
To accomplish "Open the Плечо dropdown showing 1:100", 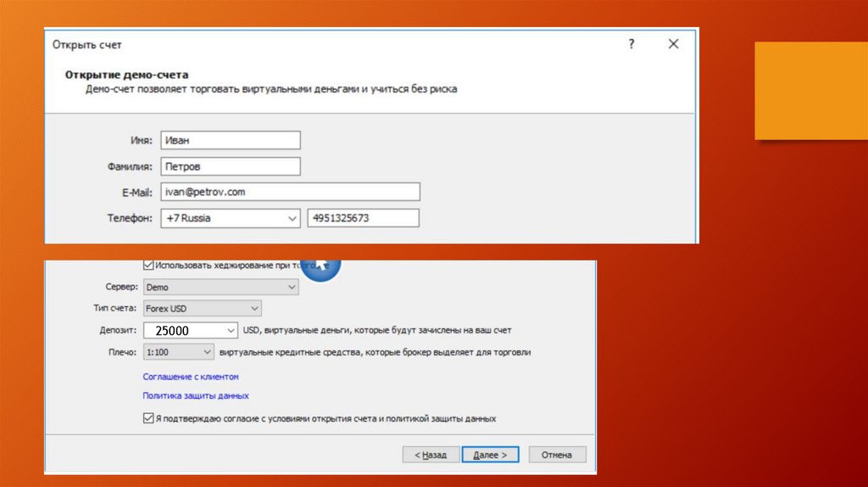I will (178, 352).
